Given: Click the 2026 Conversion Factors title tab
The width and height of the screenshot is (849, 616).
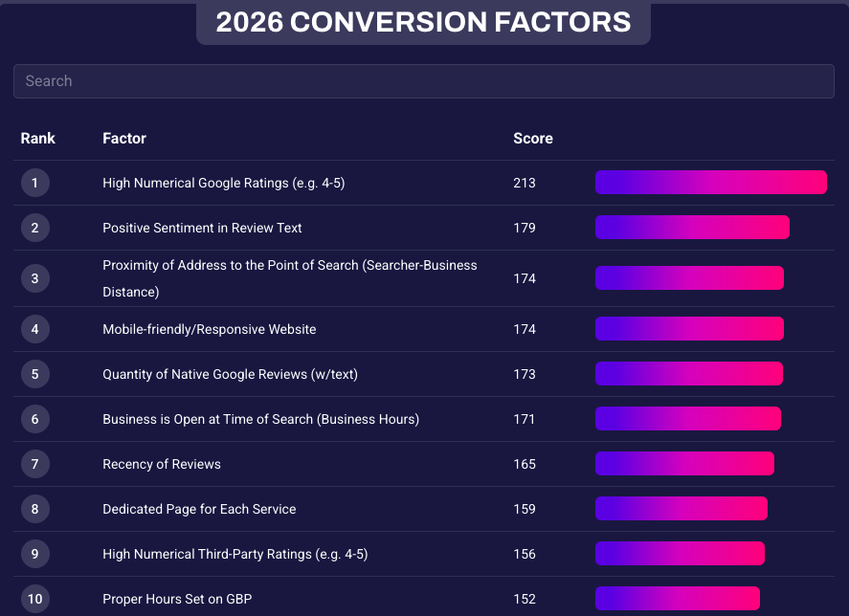Looking at the screenshot, I should [423, 22].
